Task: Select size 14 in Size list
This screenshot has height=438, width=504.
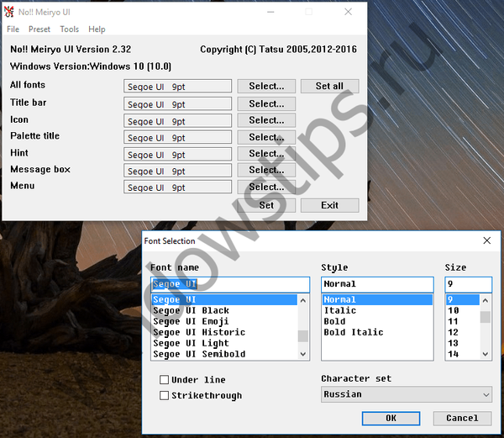Action: (463, 354)
